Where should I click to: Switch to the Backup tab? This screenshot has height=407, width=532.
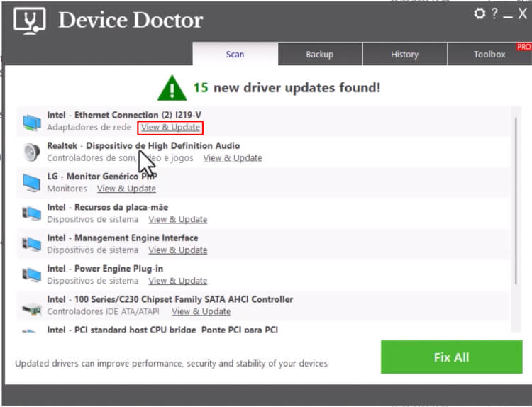(x=320, y=55)
